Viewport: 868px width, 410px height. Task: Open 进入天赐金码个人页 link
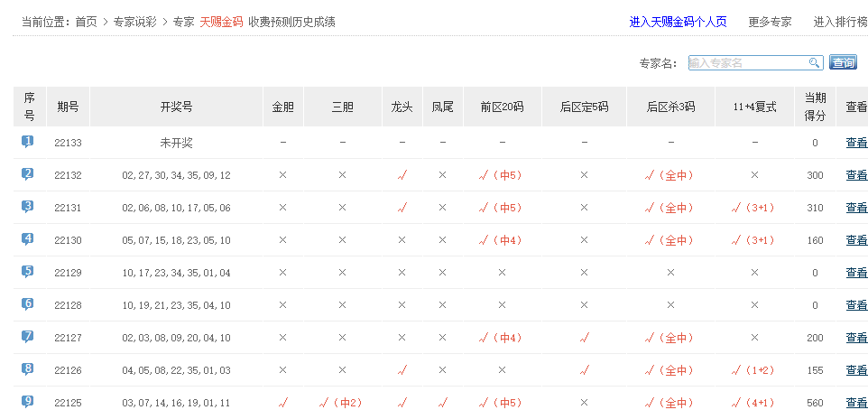click(x=678, y=22)
